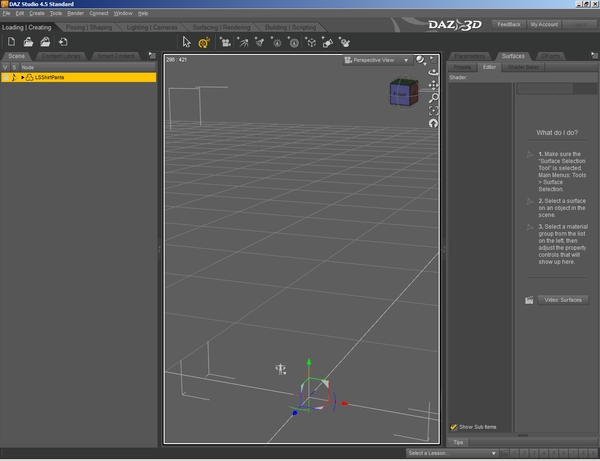Click the Create Distant Light icon
Screen dimensions: 600x461
coord(243,42)
